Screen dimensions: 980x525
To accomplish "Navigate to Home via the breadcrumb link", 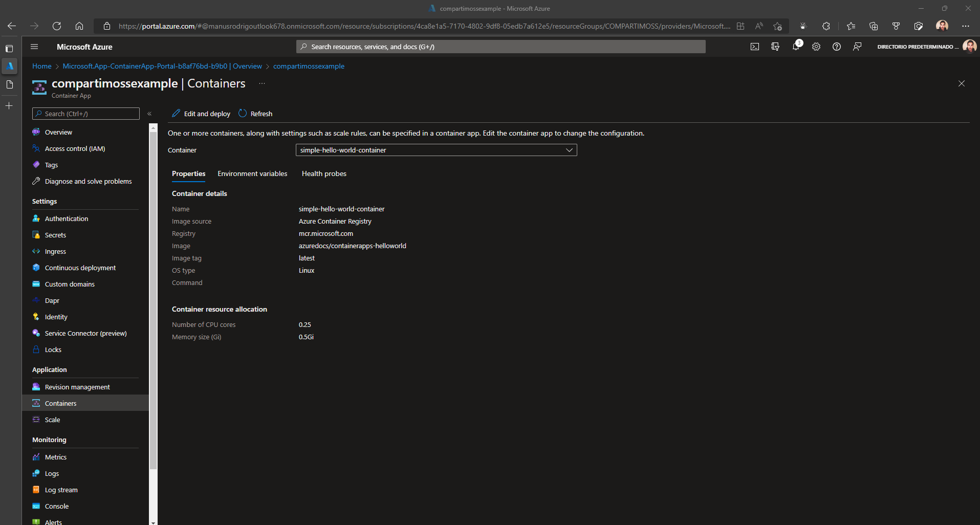I will click(41, 66).
